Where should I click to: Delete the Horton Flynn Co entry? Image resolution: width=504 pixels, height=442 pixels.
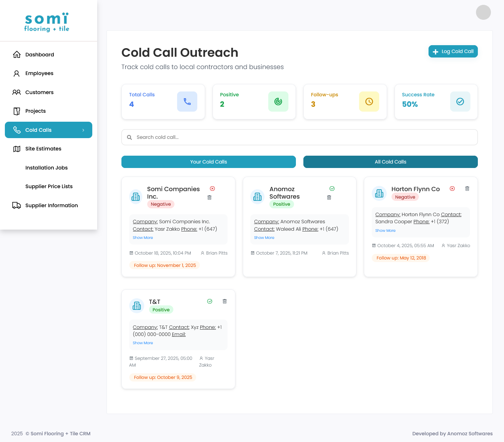tap(467, 189)
